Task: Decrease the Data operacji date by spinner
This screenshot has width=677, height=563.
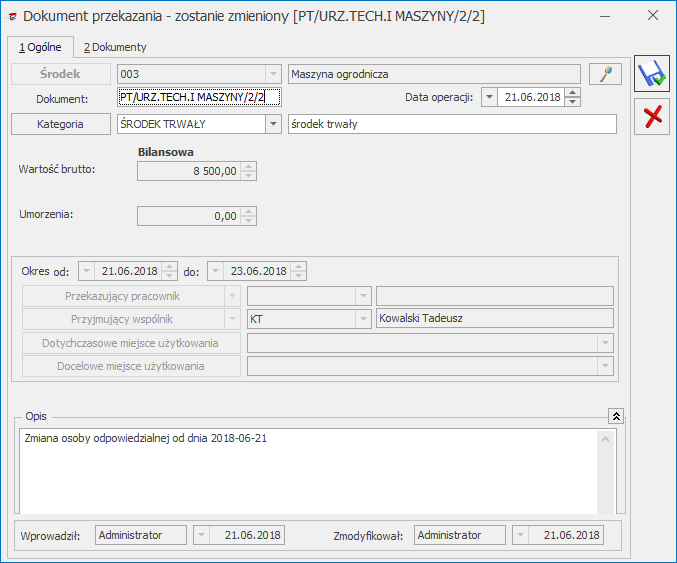Action: tap(572, 102)
